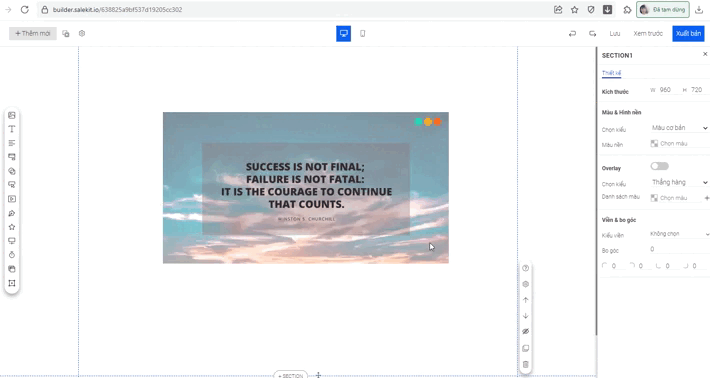Select the box-with-cursor tool above the video icon

click(12, 185)
